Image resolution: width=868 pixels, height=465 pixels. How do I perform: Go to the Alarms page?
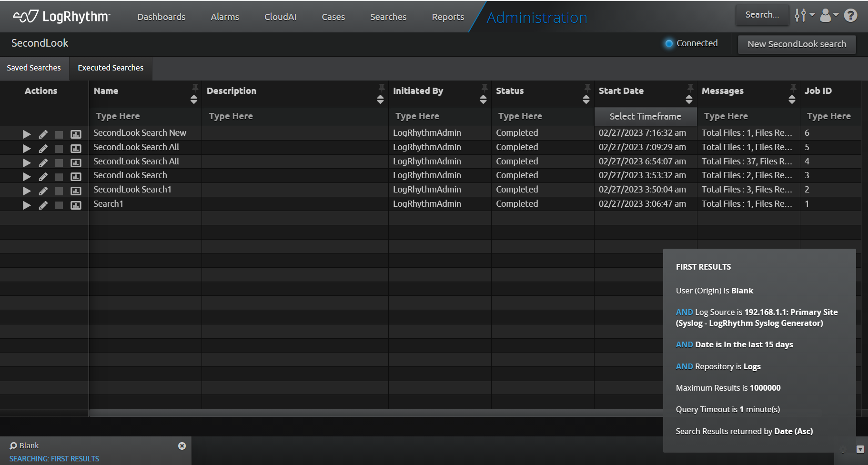coord(225,17)
